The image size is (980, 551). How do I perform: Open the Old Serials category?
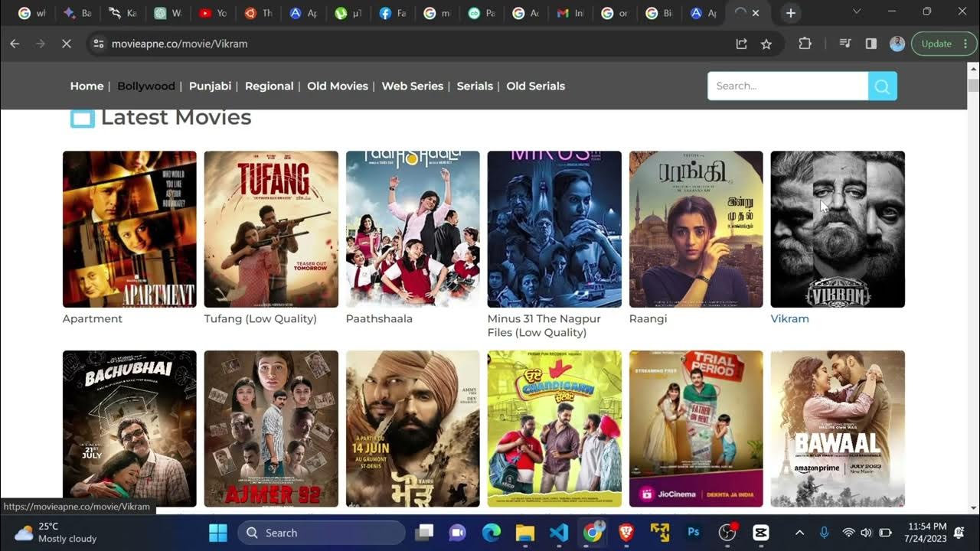click(x=535, y=86)
